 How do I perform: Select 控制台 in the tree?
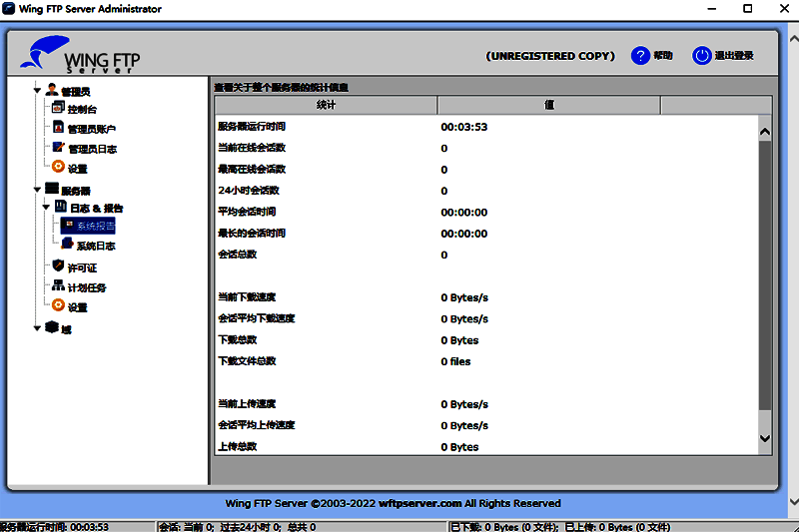click(82, 110)
